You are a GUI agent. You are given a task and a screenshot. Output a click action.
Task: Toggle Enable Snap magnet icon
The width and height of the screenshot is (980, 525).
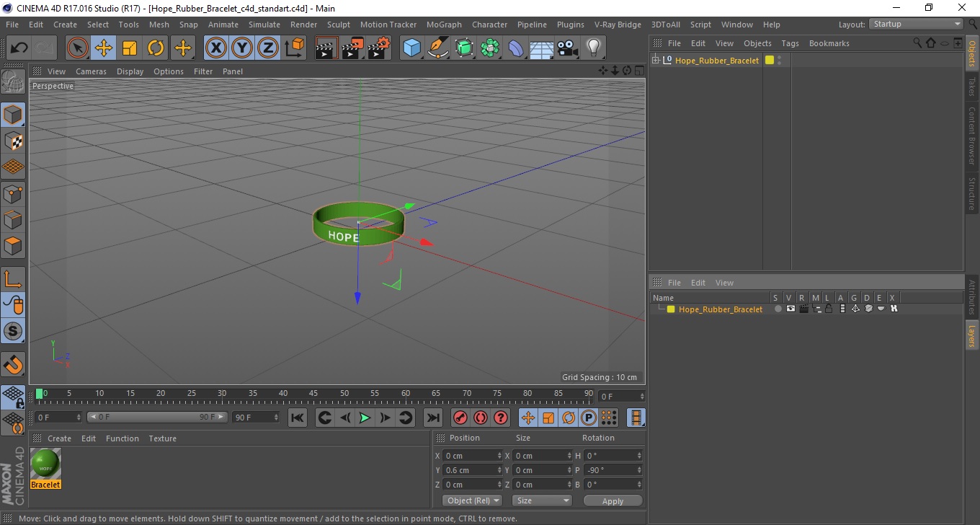click(x=13, y=364)
